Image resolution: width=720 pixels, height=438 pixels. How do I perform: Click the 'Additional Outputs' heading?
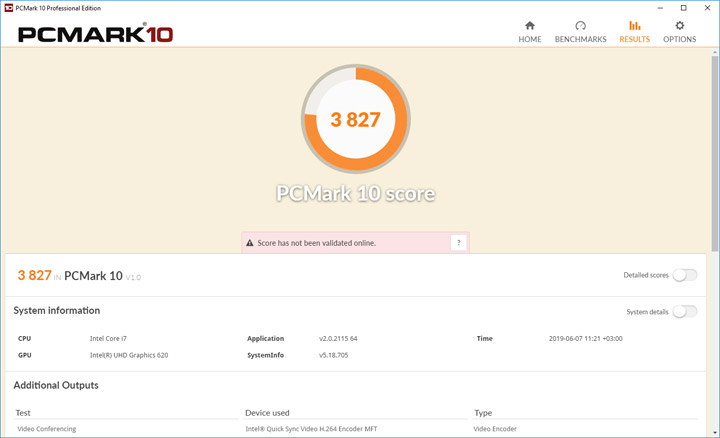[x=56, y=385]
